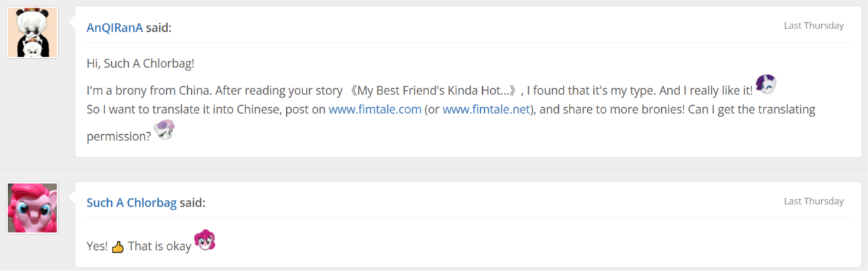This screenshot has width=868, height=271.
Task: Click 'said:' next to Such A Chlorbag
Action: click(193, 203)
